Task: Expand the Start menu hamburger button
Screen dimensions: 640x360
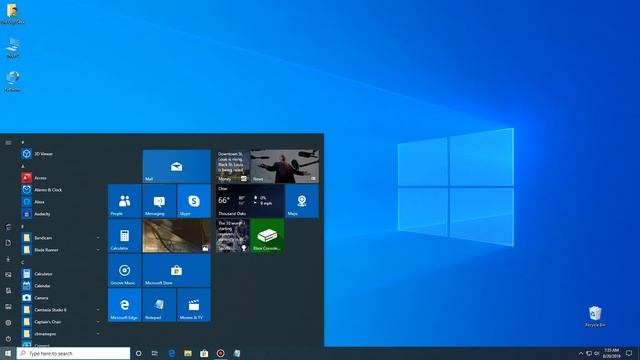Action: (8, 142)
